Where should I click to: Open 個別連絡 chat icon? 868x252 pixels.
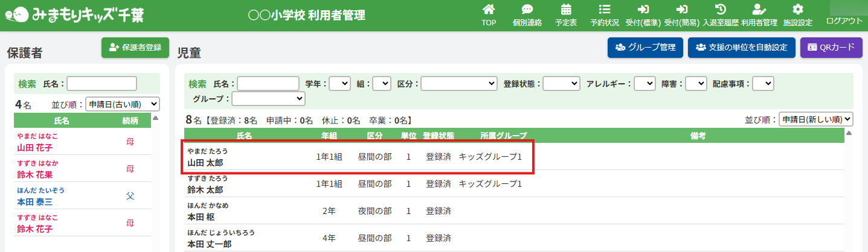click(527, 10)
